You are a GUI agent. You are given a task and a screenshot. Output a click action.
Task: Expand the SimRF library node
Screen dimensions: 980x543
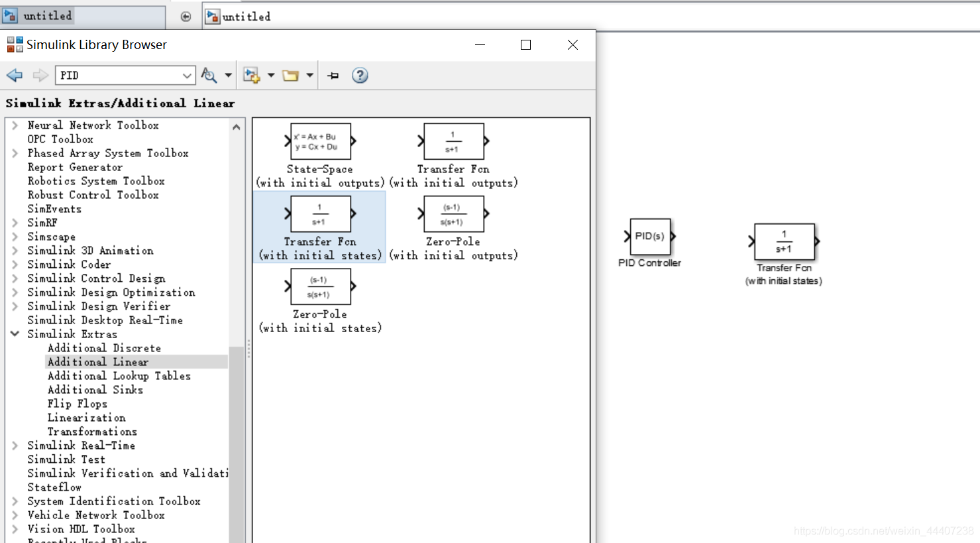(x=15, y=223)
